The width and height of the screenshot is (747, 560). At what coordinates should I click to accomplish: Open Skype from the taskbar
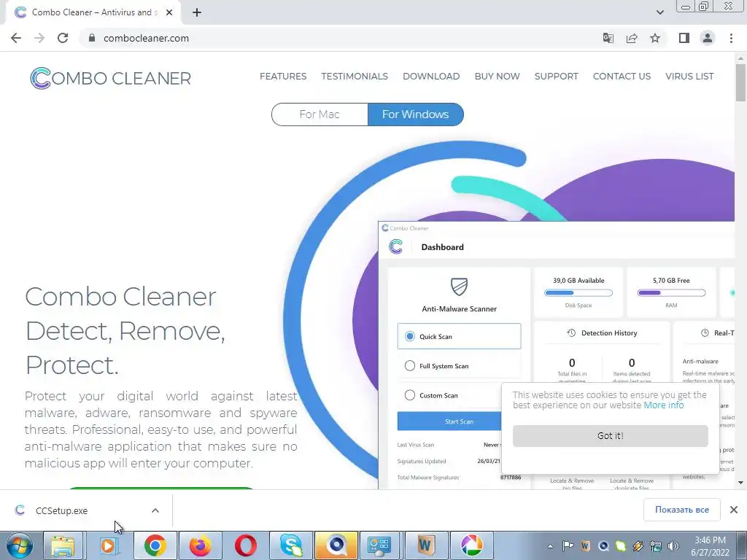pos(290,545)
